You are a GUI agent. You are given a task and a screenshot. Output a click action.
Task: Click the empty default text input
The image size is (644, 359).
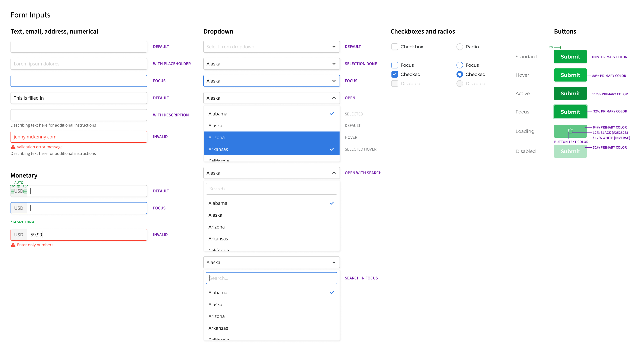pos(79,47)
